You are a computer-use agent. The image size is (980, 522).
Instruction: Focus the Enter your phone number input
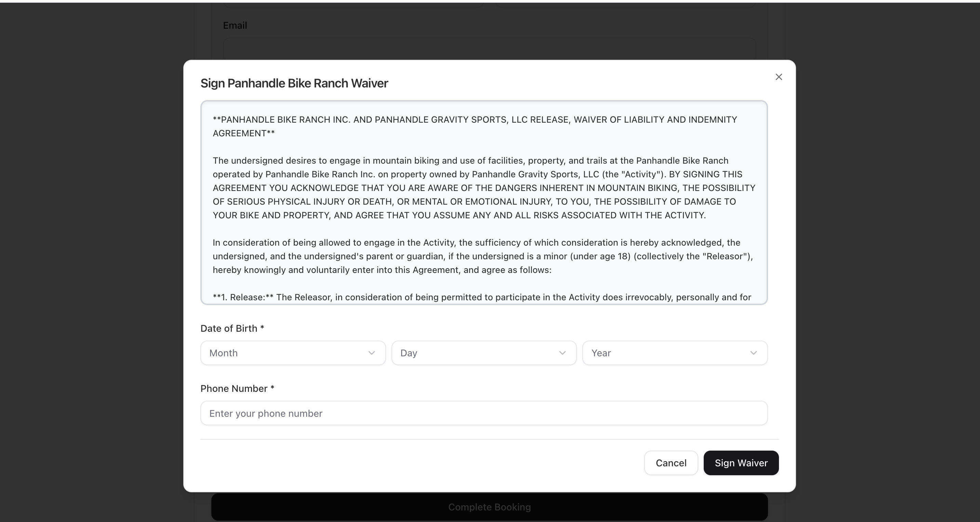click(484, 413)
